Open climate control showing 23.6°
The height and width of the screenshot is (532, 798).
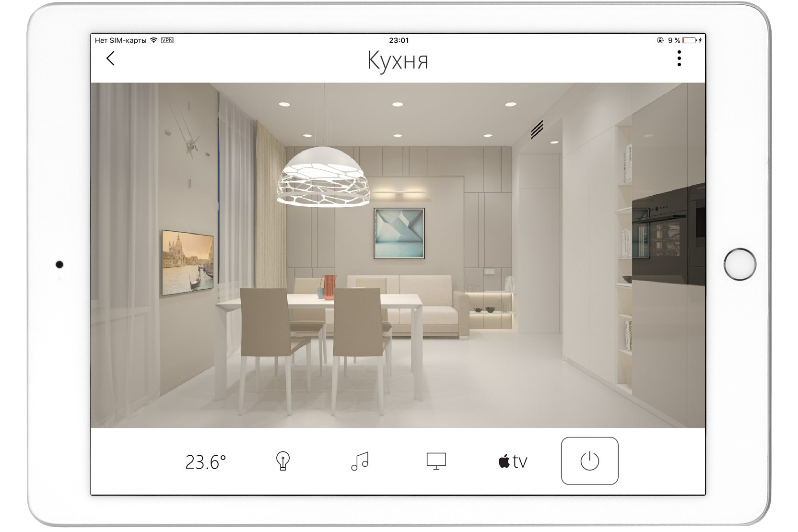click(206, 461)
